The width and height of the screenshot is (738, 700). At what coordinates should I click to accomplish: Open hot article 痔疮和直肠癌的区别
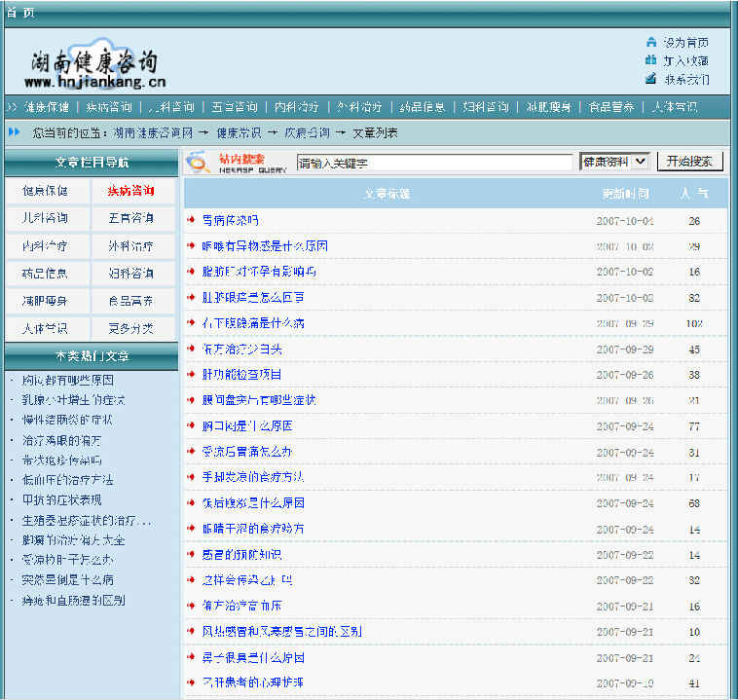pos(73,601)
